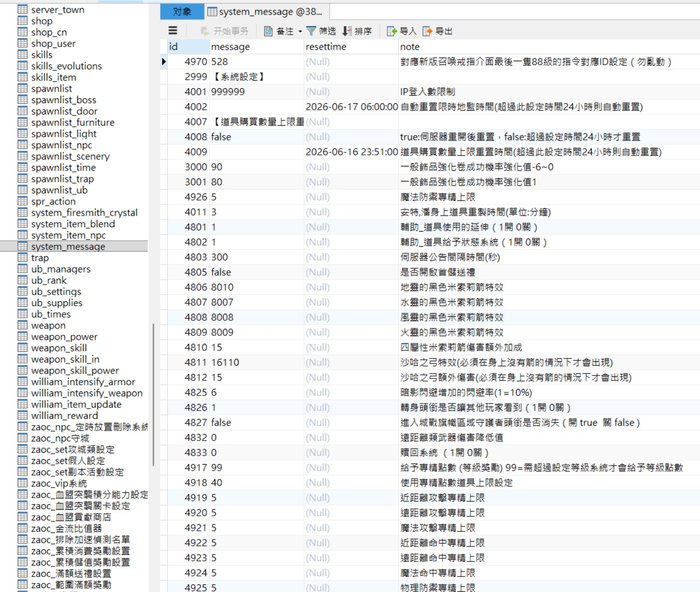Click the note cell 伺服器公告間隔時間(秒)
This screenshot has height=592, width=700.
click(x=549, y=257)
